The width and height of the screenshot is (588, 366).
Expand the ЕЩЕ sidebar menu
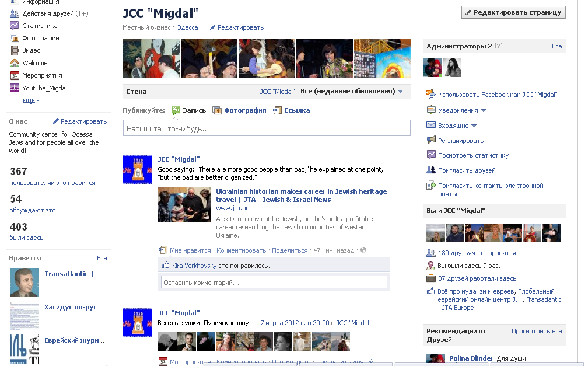tap(31, 100)
